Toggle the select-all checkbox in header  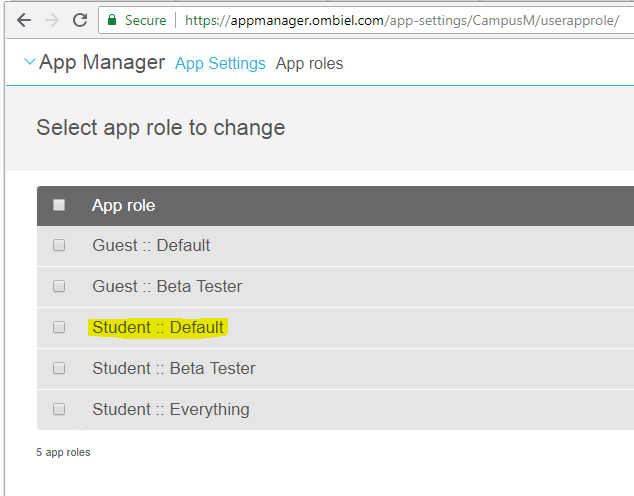(59, 205)
